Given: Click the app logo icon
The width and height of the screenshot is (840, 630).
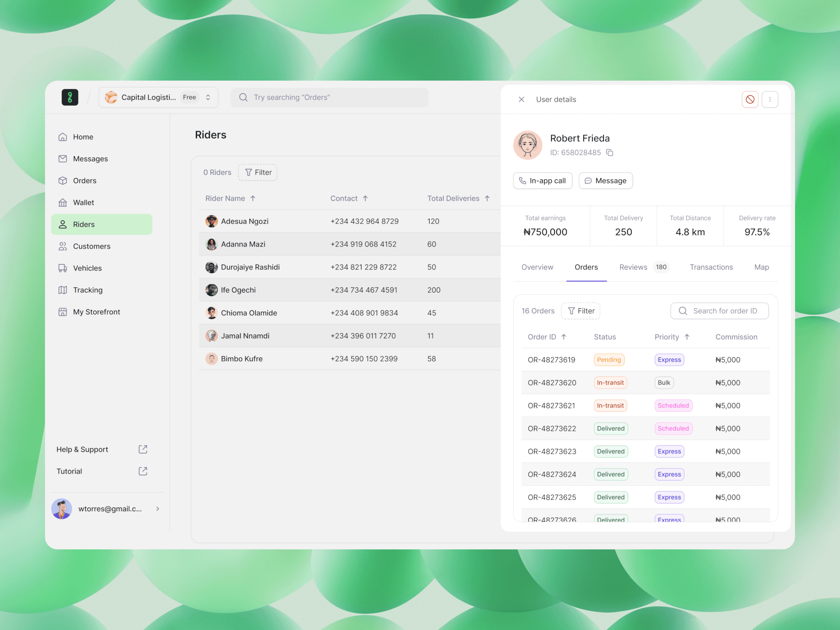Looking at the screenshot, I should 70,97.
